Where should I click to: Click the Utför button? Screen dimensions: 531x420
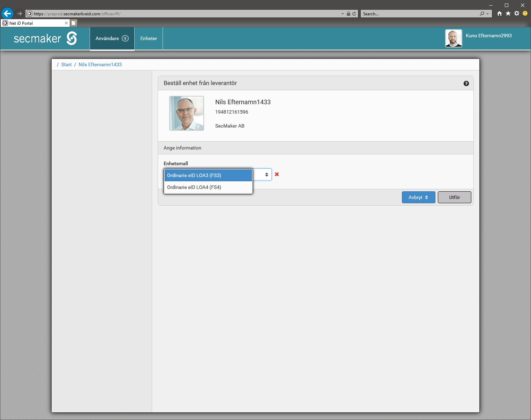(x=454, y=197)
